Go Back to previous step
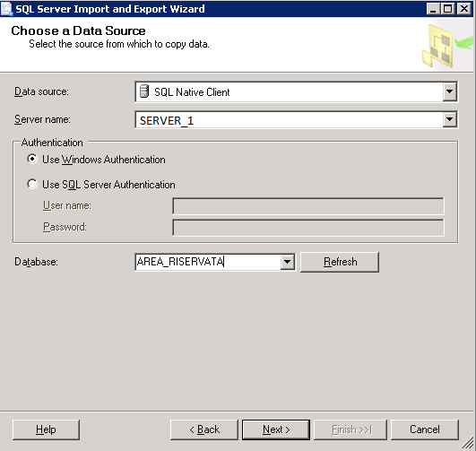The height and width of the screenshot is (451, 476). pos(204,429)
